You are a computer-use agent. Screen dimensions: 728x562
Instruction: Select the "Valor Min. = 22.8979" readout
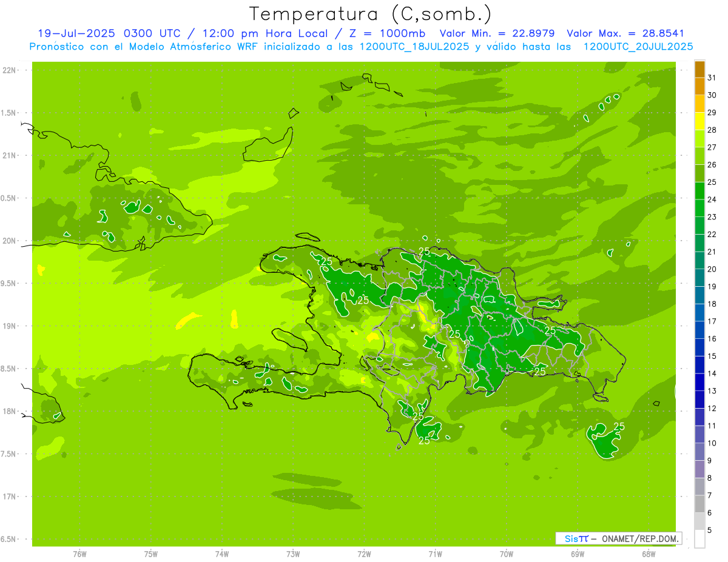click(498, 33)
